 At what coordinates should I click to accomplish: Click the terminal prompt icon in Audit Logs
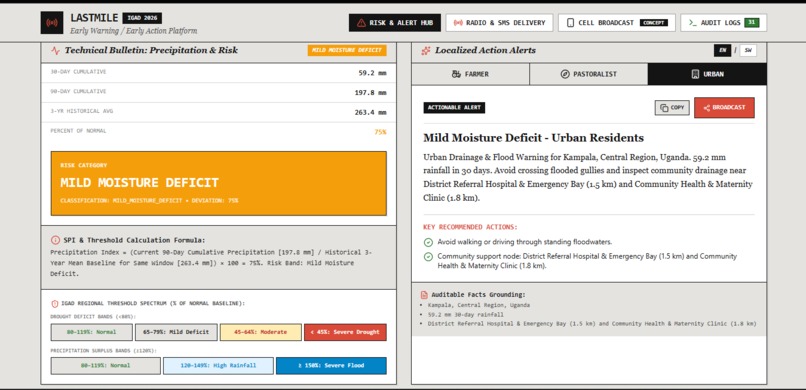point(692,23)
